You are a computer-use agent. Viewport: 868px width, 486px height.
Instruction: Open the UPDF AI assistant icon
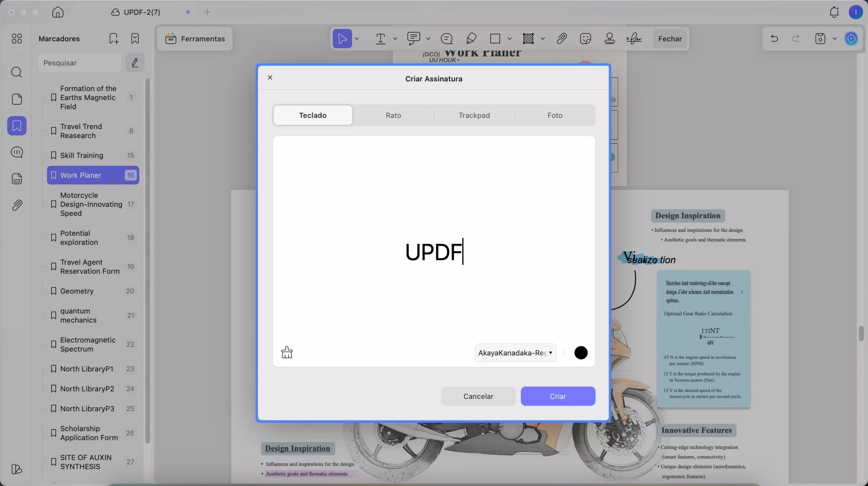click(851, 39)
